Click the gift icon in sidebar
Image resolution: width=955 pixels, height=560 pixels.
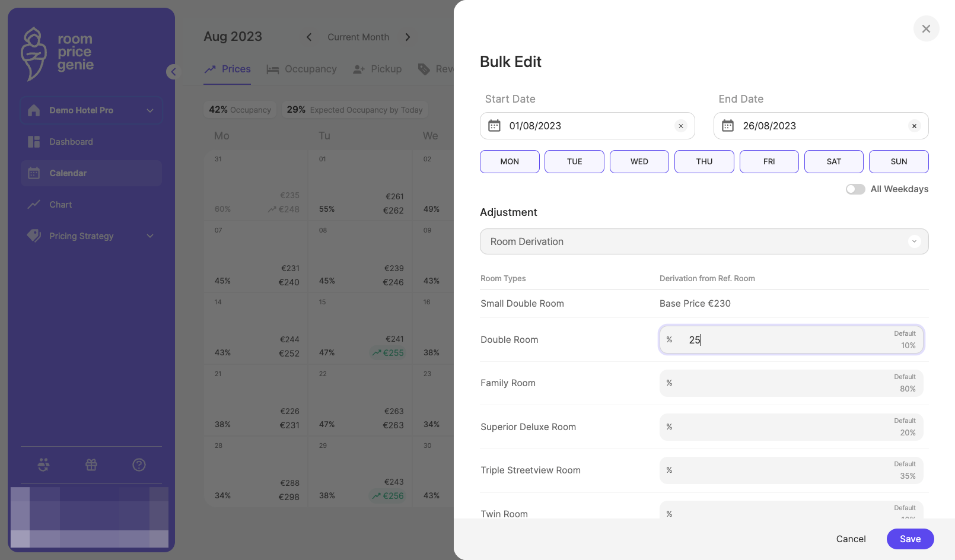(91, 465)
